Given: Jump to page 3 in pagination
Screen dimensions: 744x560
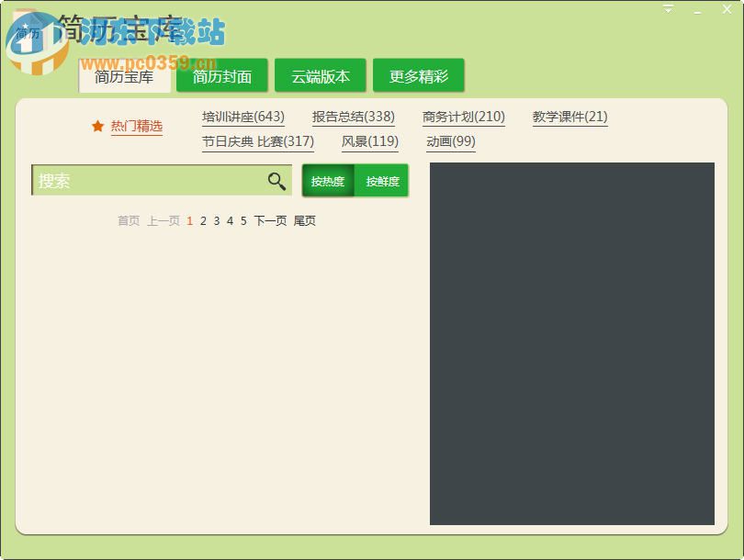Looking at the screenshot, I should (216, 221).
